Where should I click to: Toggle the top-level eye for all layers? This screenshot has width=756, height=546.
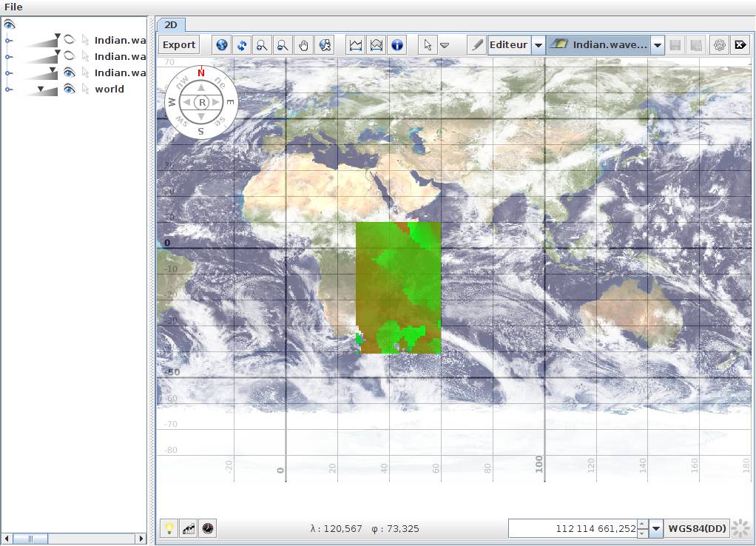tap(9, 24)
